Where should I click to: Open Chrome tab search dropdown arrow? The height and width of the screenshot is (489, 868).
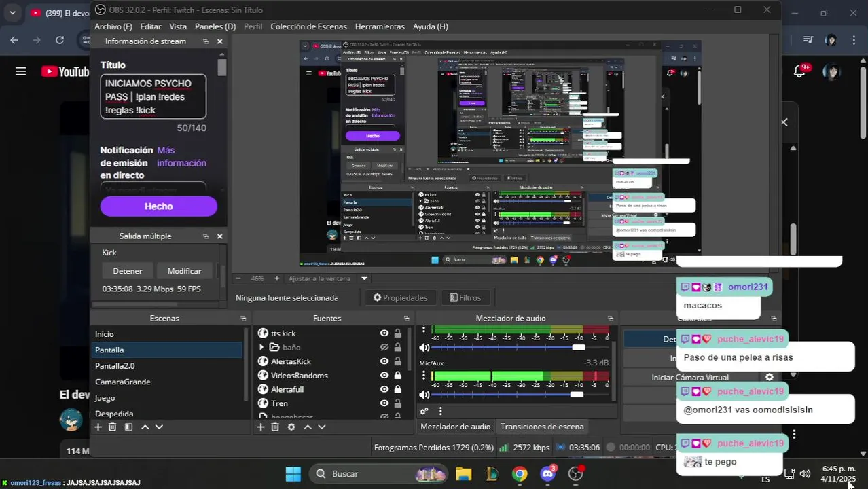[x=12, y=12]
